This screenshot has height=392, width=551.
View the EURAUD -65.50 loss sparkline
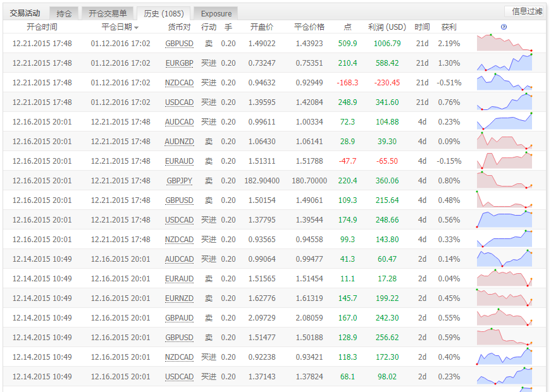pos(504,161)
